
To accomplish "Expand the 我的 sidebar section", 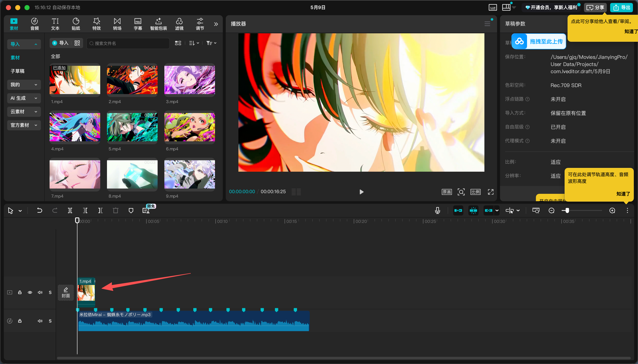I will click(x=24, y=85).
